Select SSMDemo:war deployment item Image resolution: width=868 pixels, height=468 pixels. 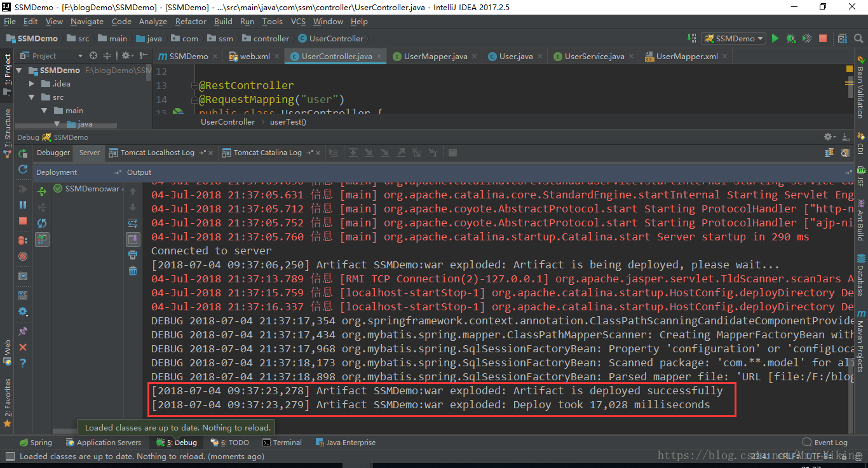pyautogui.click(x=87, y=189)
